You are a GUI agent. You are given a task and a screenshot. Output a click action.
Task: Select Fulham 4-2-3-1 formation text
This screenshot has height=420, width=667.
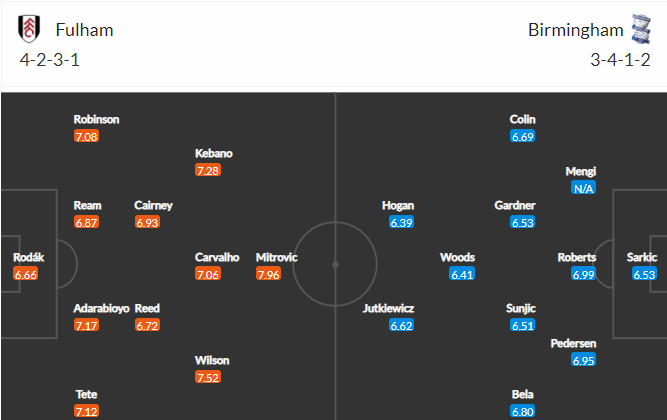pos(49,60)
